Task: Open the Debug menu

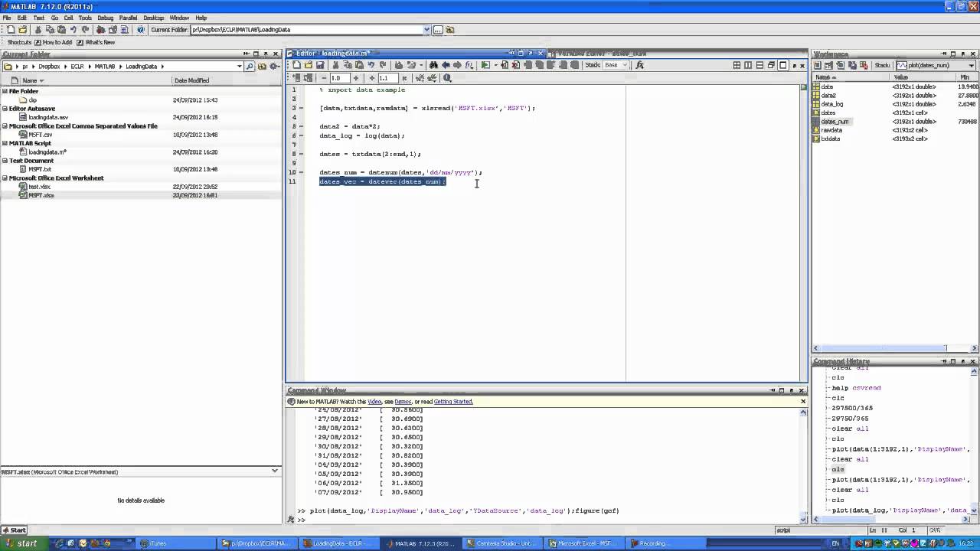Action: click(106, 18)
